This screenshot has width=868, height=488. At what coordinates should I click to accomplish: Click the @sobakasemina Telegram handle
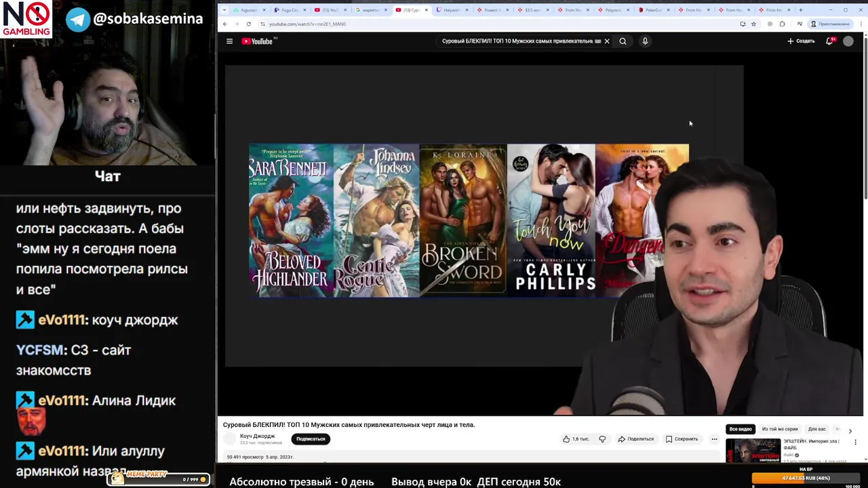tap(148, 19)
